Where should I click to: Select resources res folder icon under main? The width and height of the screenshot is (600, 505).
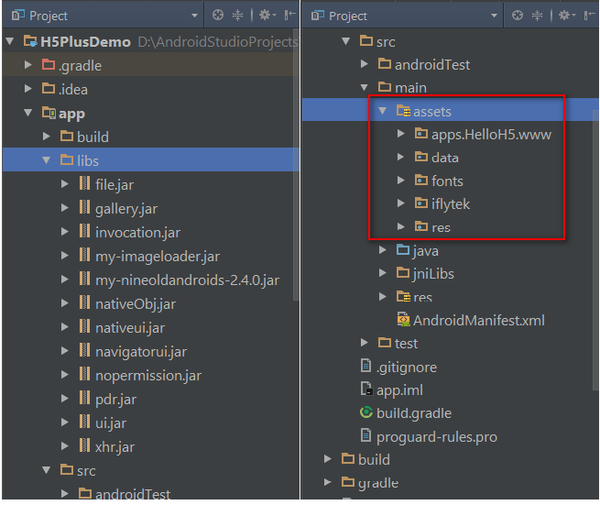point(403,296)
